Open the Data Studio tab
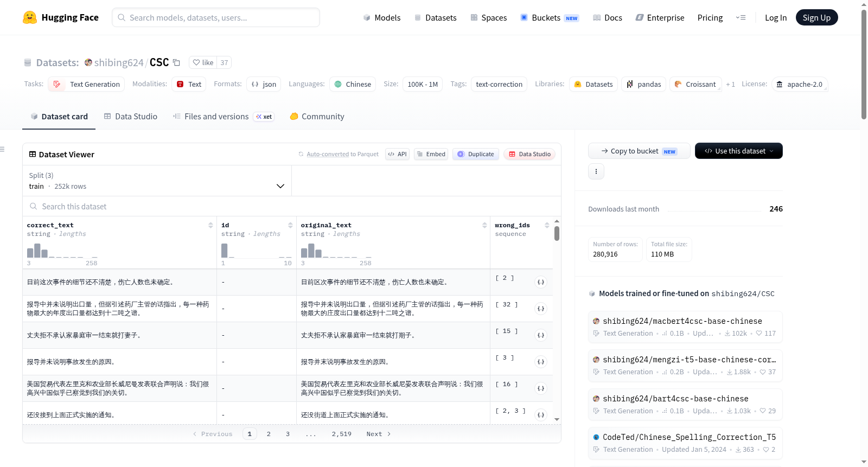This screenshot has height=467, width=868. click(x=130, y=117)
